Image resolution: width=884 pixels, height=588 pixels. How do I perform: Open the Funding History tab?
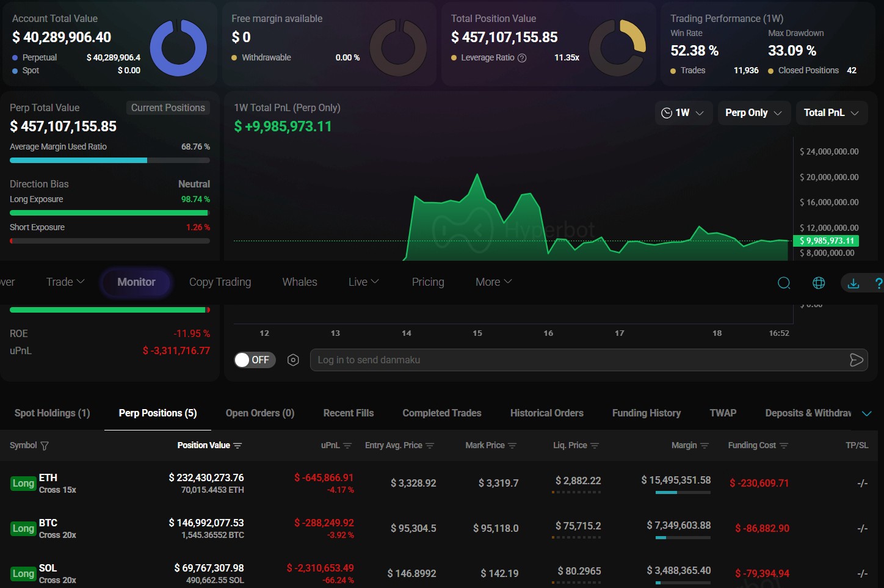(647, 413)
